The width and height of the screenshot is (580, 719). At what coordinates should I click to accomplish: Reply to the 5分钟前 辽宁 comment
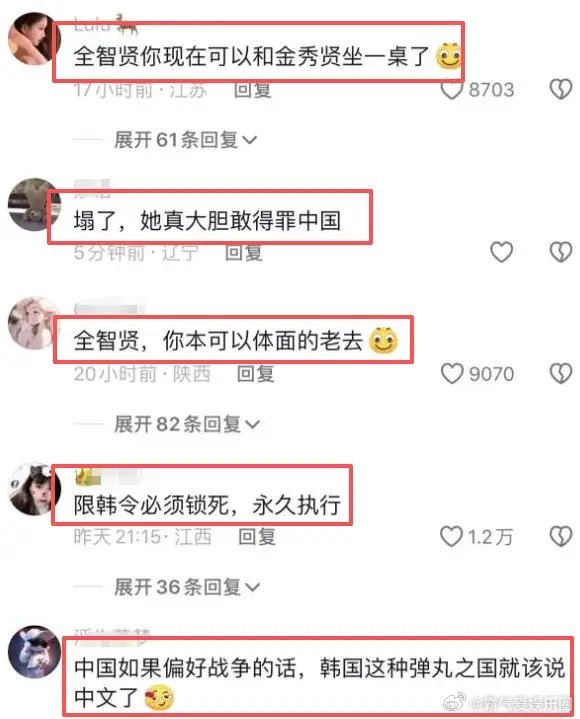point(244,253)
